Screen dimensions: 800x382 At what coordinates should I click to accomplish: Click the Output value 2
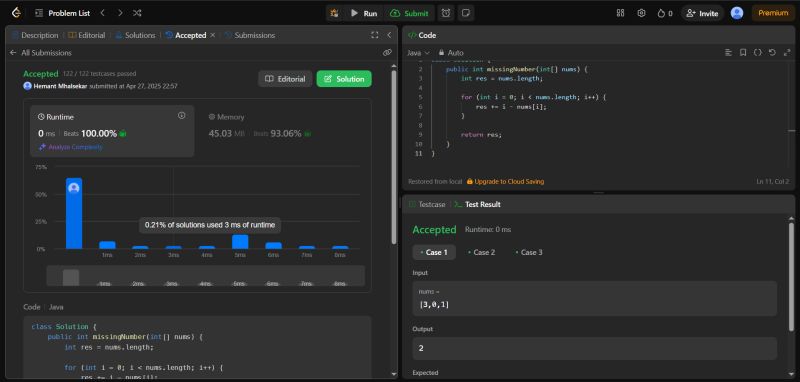point(421,348)
